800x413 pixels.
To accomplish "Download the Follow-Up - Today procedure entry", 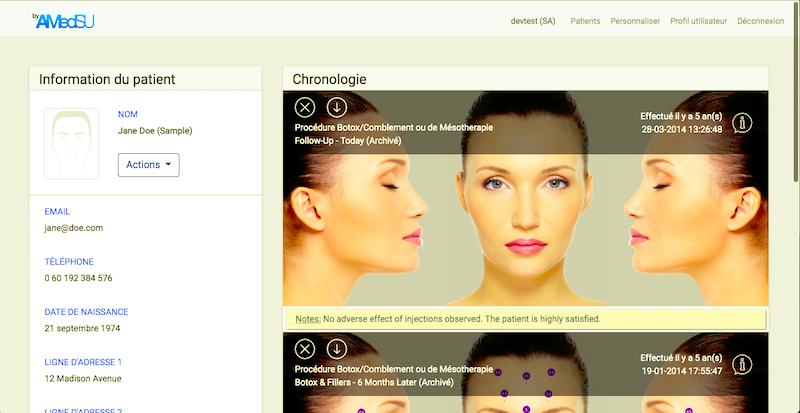I will click(336, 107).
